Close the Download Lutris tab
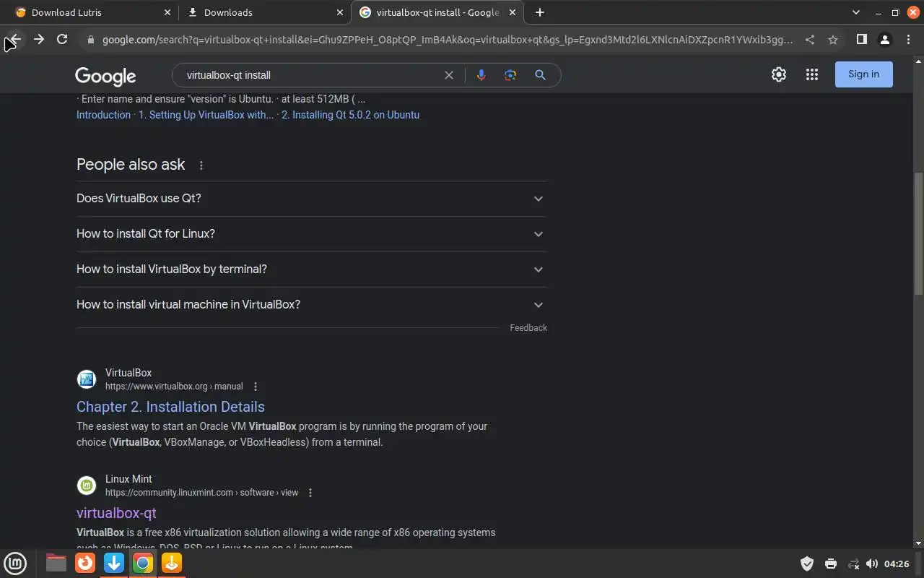Screen dimensions: 924x578 [x=167, y=12]
